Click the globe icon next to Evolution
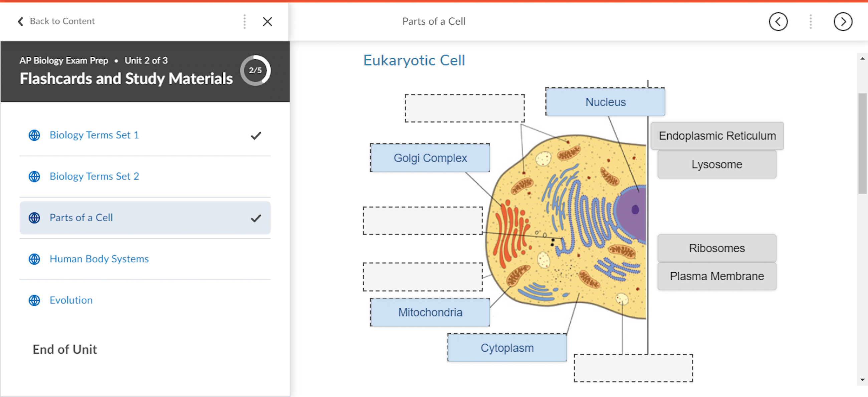868x397 pixels. (34, 300)
